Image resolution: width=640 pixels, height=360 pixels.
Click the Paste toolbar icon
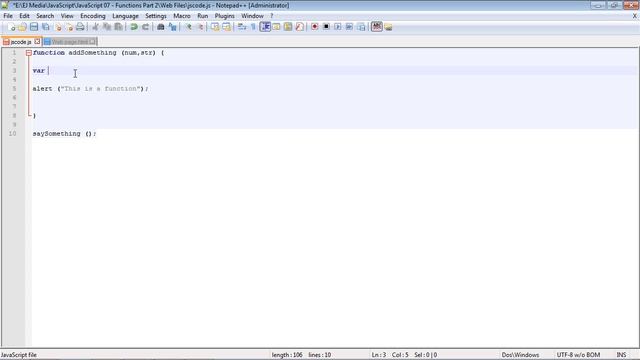pyautogui.click(x=118, y=27)
